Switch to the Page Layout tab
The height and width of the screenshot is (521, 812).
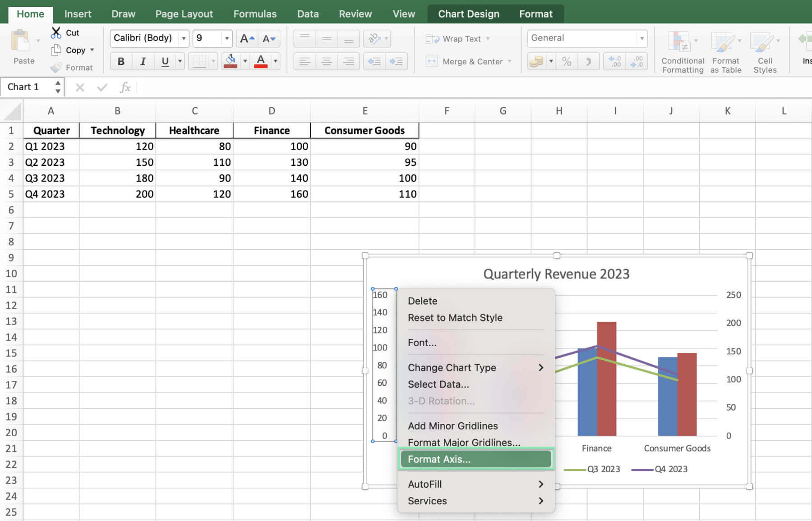tap(184, 14)
